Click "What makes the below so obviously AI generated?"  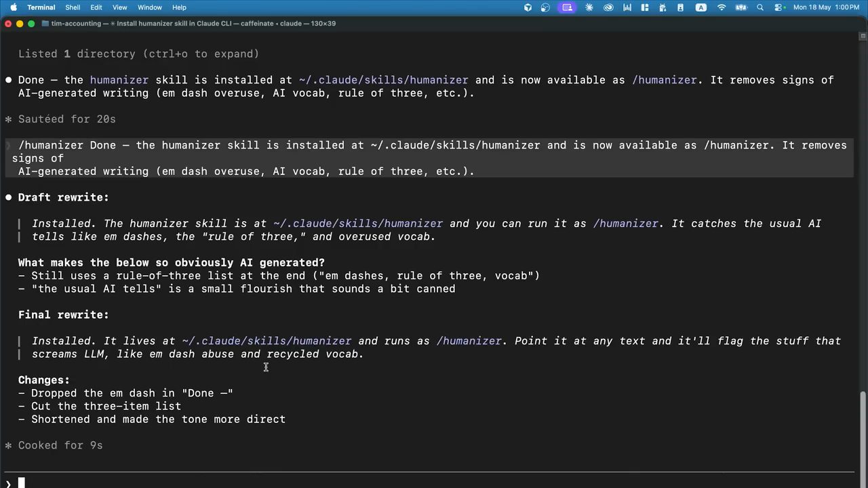point(172,262)
